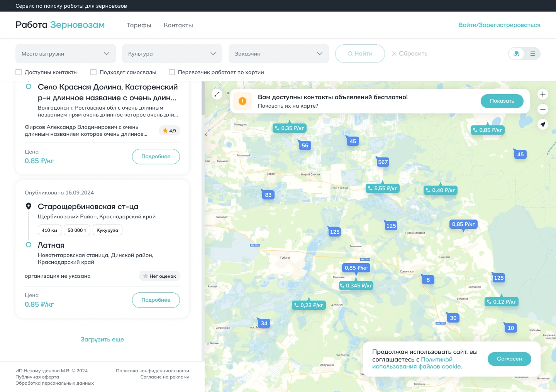Open cookie policy link in consent popup
Screen dimensions: 556x392
(x=417, y=363)
